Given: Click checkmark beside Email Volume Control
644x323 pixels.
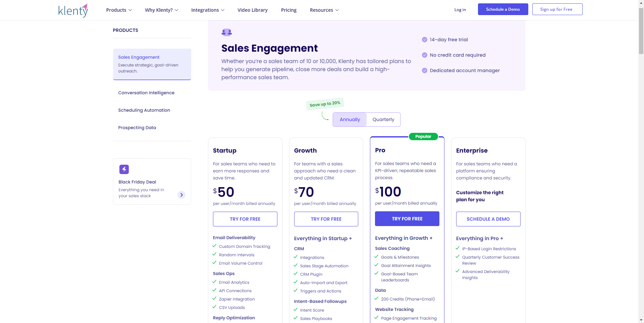Looking at the screenshot, I should pyautogui.click(x=214, y=263).
